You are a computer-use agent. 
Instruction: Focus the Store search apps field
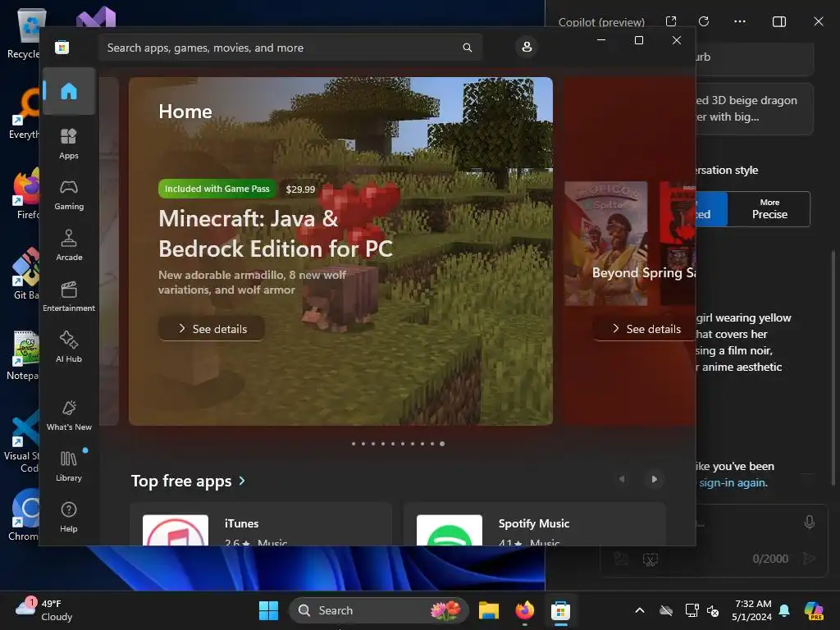(290, 48)
